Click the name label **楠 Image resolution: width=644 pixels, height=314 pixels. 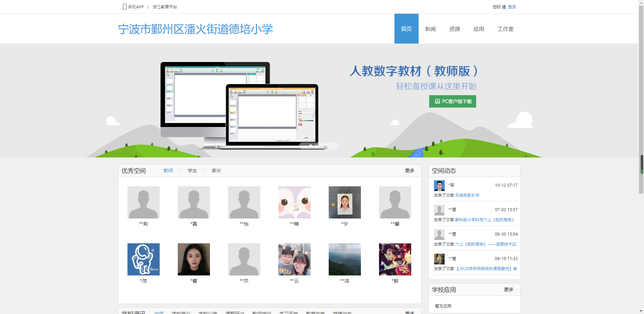pos(294,224)
